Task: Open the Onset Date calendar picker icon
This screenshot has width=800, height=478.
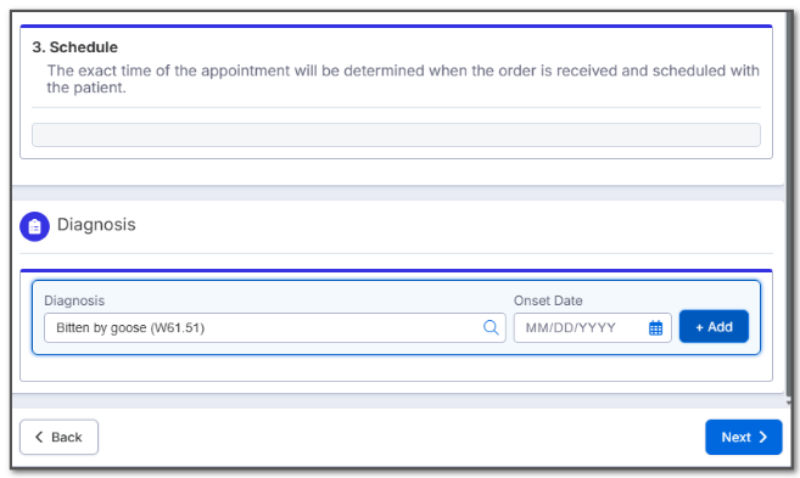Action: [656, 328]
